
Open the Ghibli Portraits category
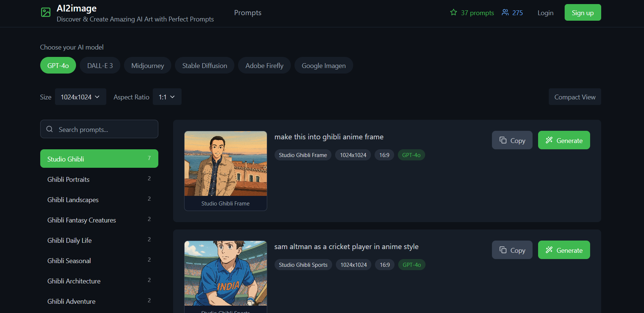coord(99,179)
